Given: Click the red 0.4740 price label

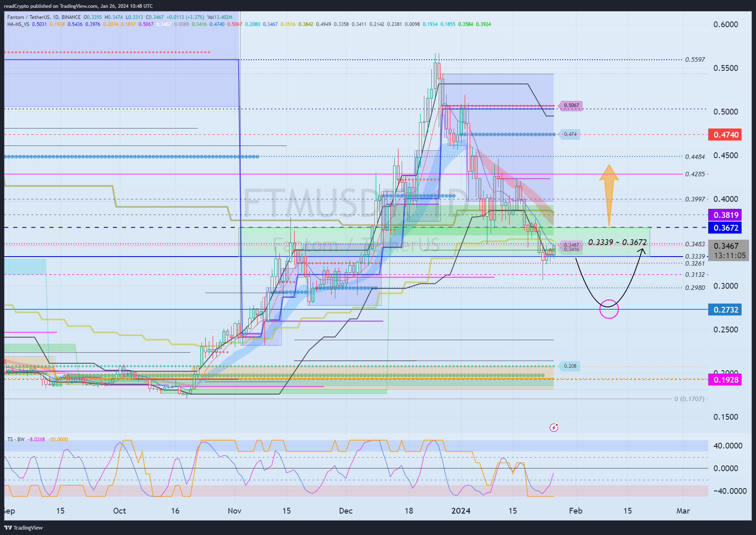Looking at the screenshot, I should 725,135.
